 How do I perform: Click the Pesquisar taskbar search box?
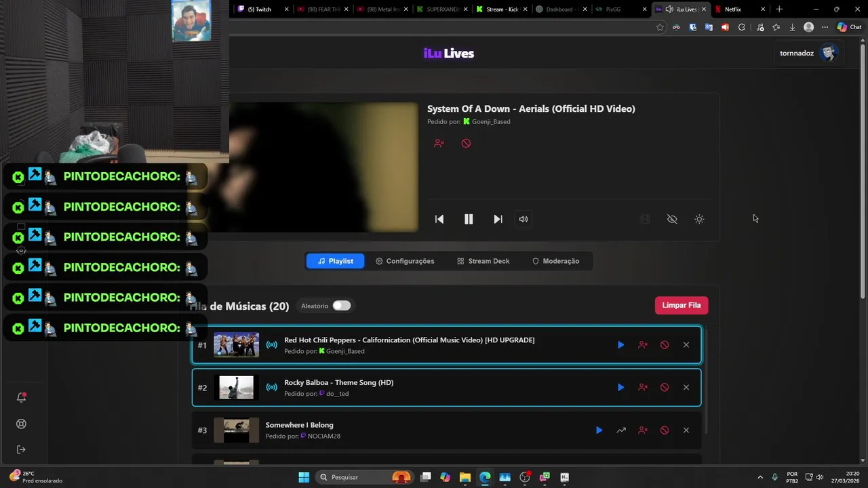[x=365, y=477]
